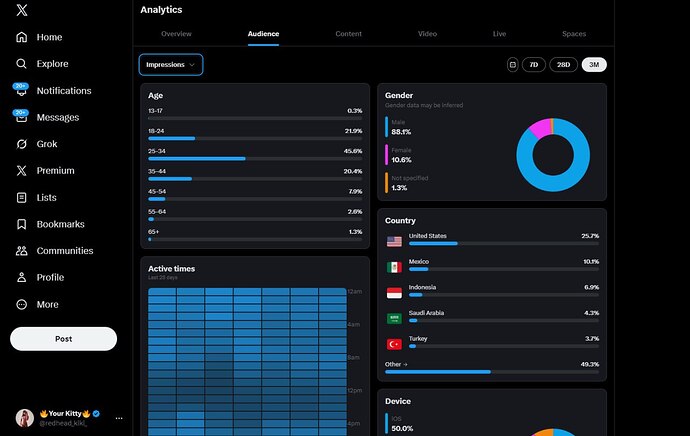Click the X logo icon
Viewport: 690px width, 436px height.
pyautogui.click(x=22, y=10)
